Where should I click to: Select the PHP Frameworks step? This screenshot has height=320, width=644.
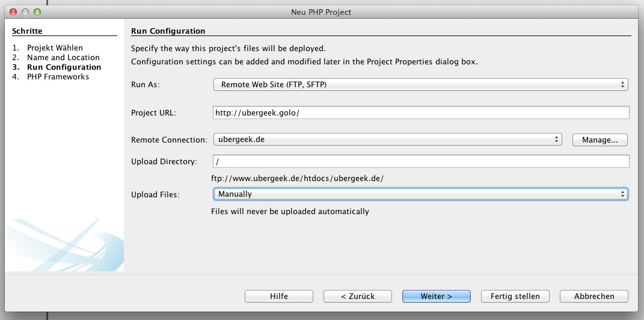pos(58,77)
